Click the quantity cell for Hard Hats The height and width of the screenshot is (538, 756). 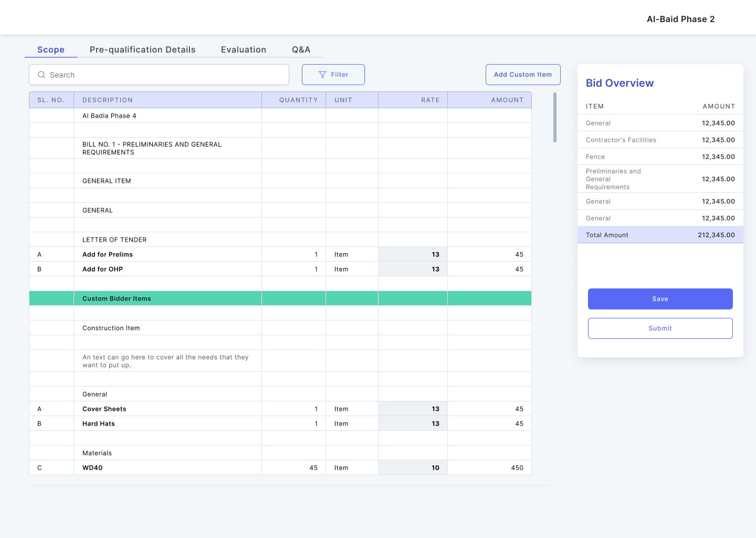pos(293,423)
